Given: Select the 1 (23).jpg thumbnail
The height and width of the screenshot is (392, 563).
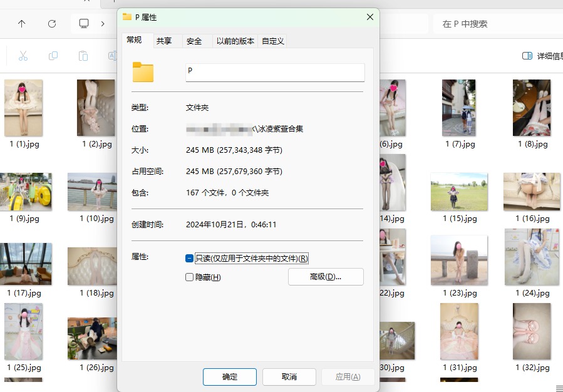Looking at the screenshot, I should [459, 260].
